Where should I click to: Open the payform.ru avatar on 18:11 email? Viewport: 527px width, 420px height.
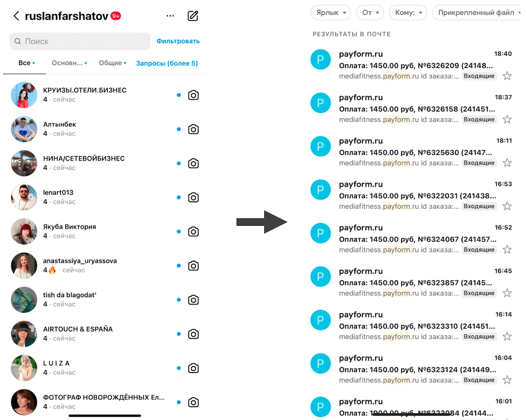click(x=321, y=146)
